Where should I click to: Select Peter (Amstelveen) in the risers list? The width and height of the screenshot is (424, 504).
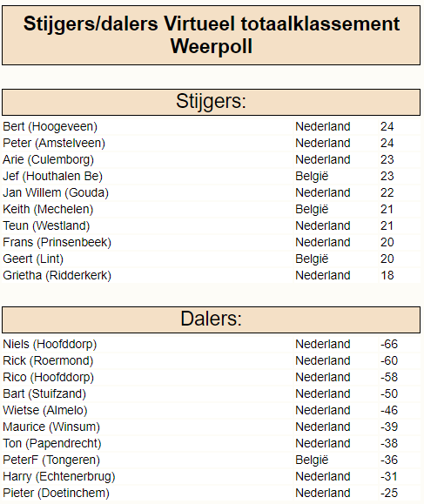coord(54,143)
